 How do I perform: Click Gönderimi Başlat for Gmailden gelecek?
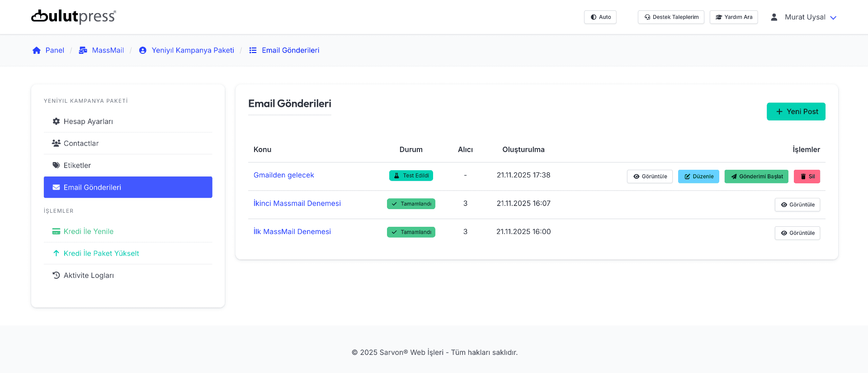(x=756, y=177)
